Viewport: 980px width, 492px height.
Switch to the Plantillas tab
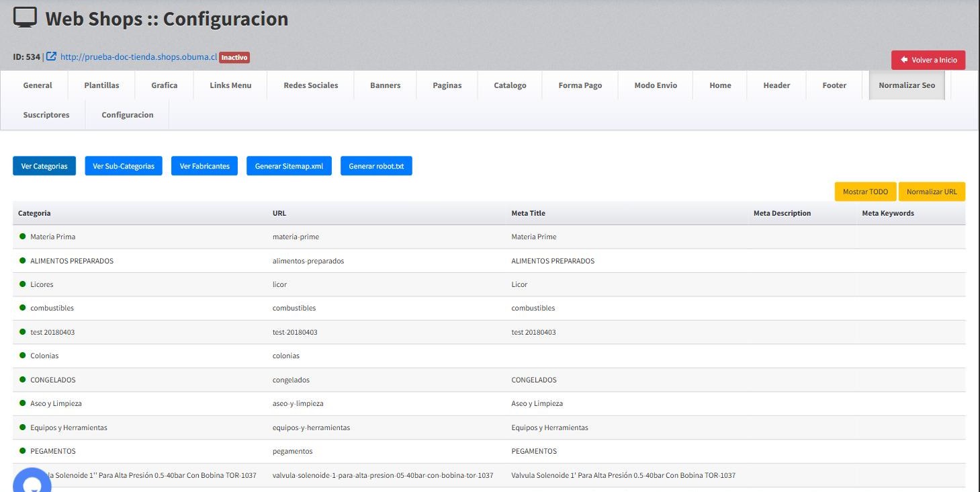tap(101, 85)
